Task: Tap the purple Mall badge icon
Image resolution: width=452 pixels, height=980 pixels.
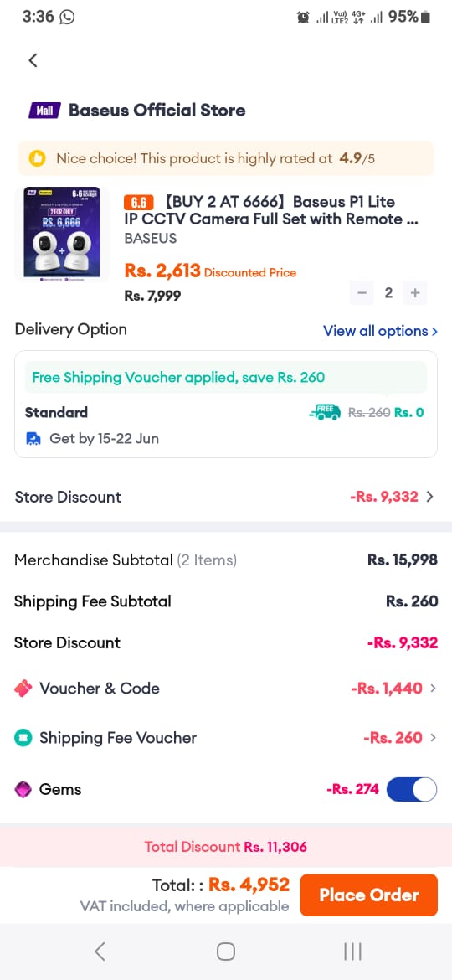Action: coord(44,111)
